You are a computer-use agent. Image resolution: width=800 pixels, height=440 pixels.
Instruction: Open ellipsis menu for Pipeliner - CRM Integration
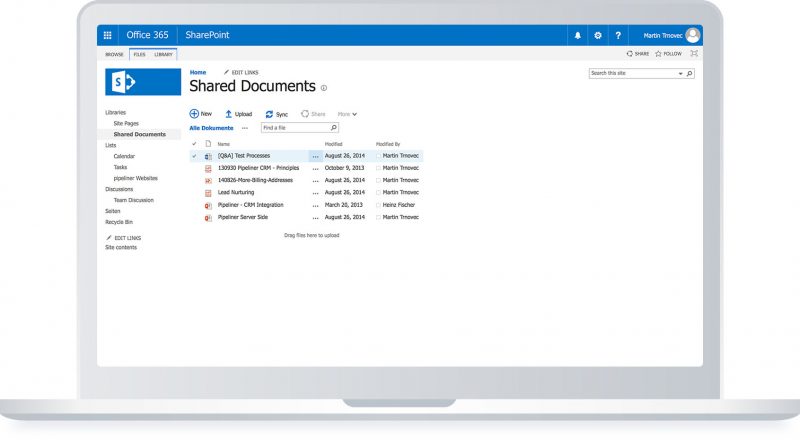pyautogui.click(x=315, y=205)
